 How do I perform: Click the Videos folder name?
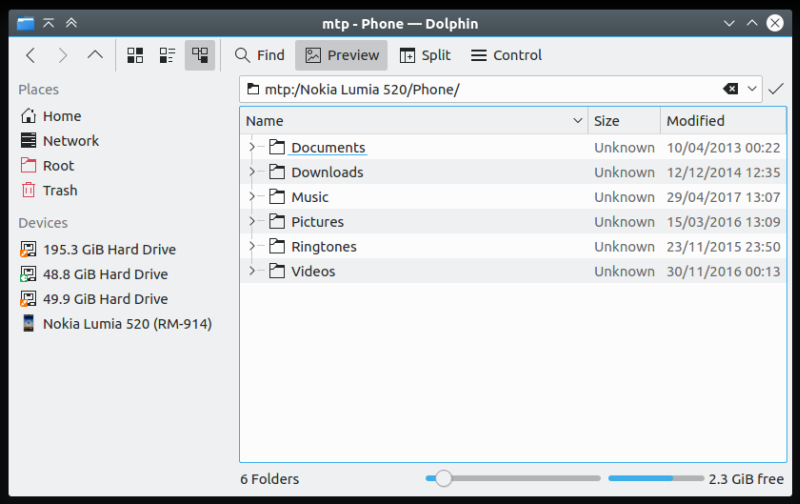point(313,271)
